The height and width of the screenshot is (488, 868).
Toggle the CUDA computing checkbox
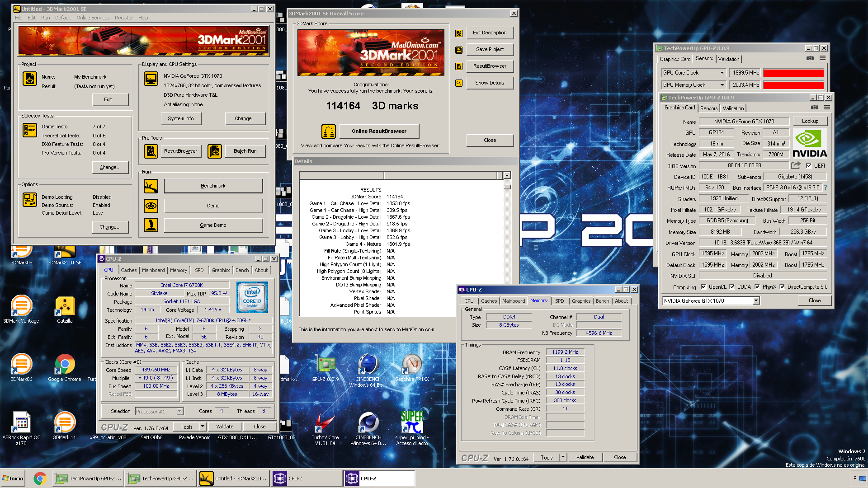(732, 286)
